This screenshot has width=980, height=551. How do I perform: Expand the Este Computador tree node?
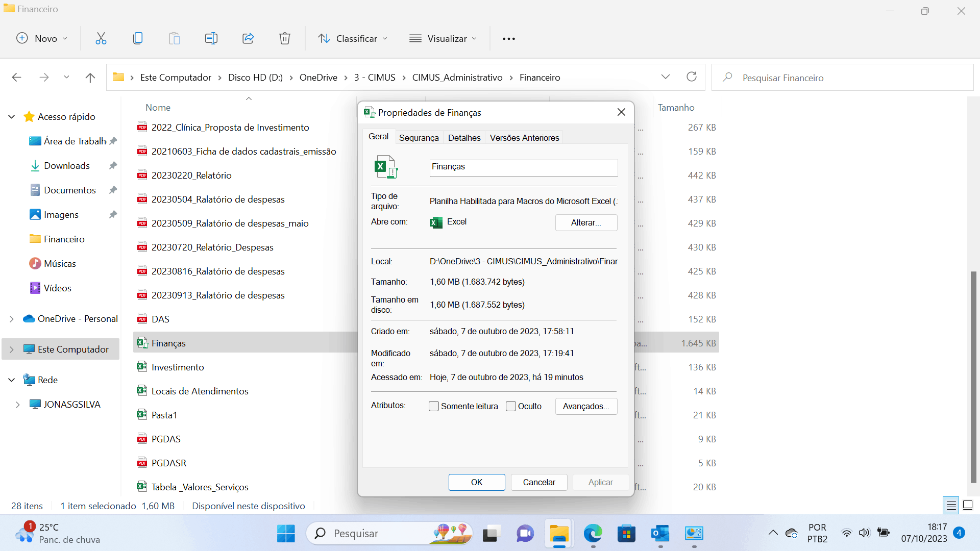click(12, 349)
